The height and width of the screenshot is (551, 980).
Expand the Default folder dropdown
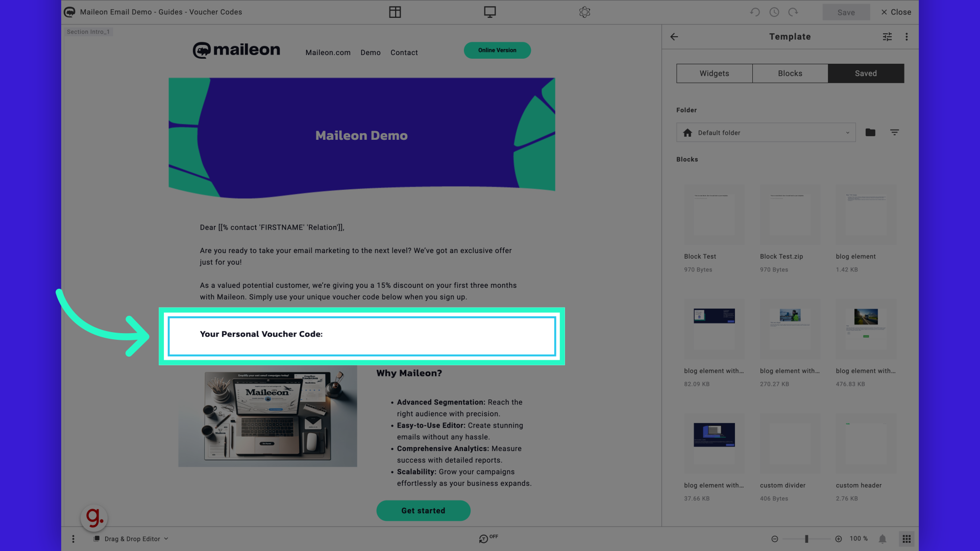tap(766, 133)
